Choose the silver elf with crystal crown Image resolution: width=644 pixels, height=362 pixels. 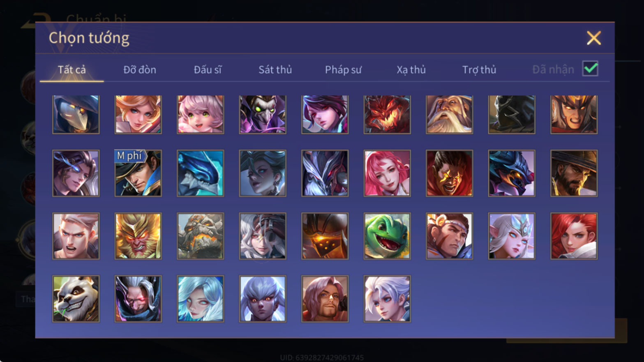tap(512, 236)
